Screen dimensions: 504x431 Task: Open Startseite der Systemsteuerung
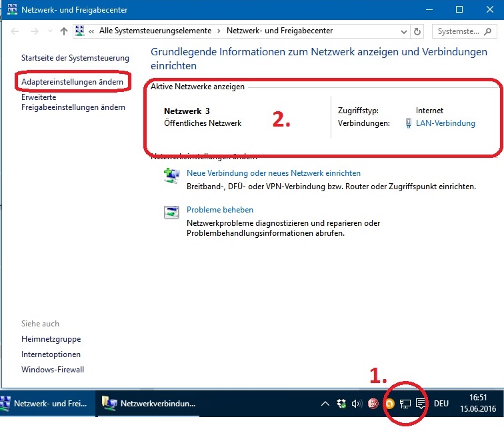[x=75, y=58]
